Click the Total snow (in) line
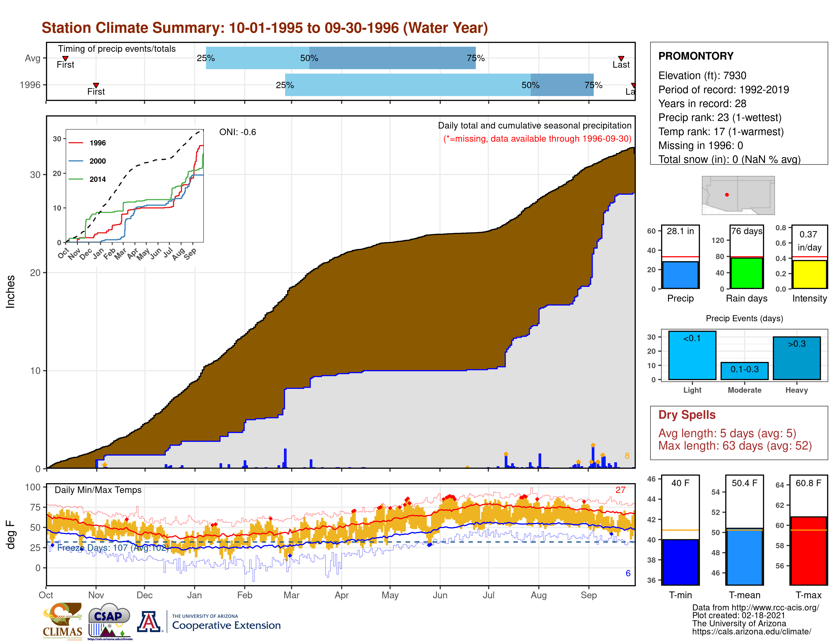 pos(729,159)
